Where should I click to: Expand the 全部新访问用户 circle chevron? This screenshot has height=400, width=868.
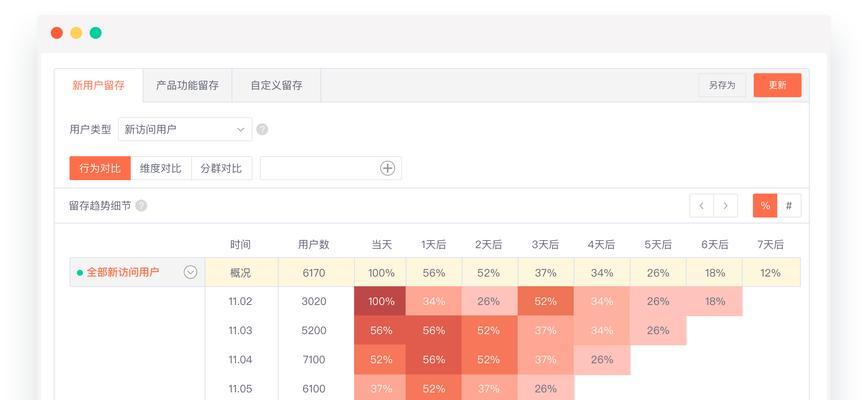[x=190, y=272]
